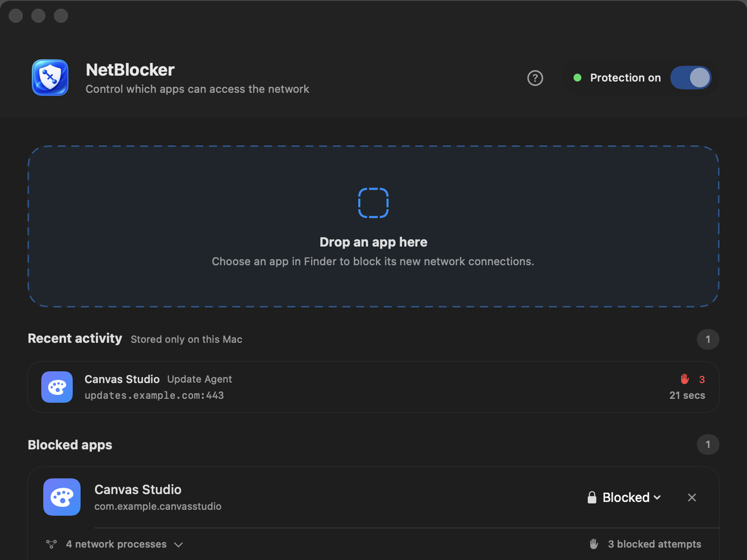Click Canvas Studio palette icon in Recent activity

[57, 387]
